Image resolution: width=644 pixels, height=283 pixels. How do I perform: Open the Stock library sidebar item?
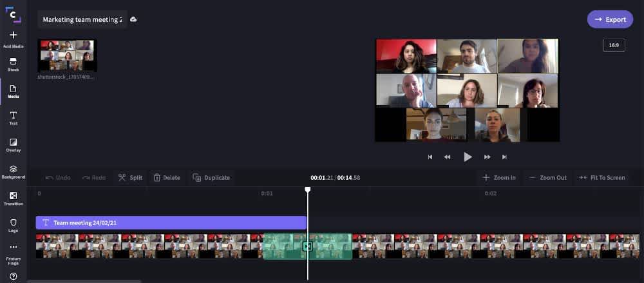13,64
